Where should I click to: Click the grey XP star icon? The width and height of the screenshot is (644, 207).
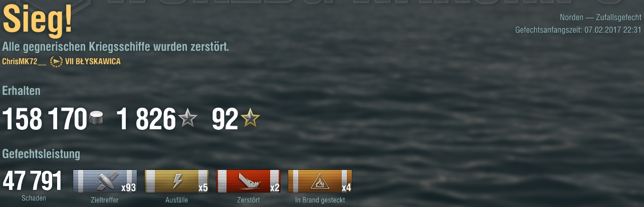click(187, 119)
